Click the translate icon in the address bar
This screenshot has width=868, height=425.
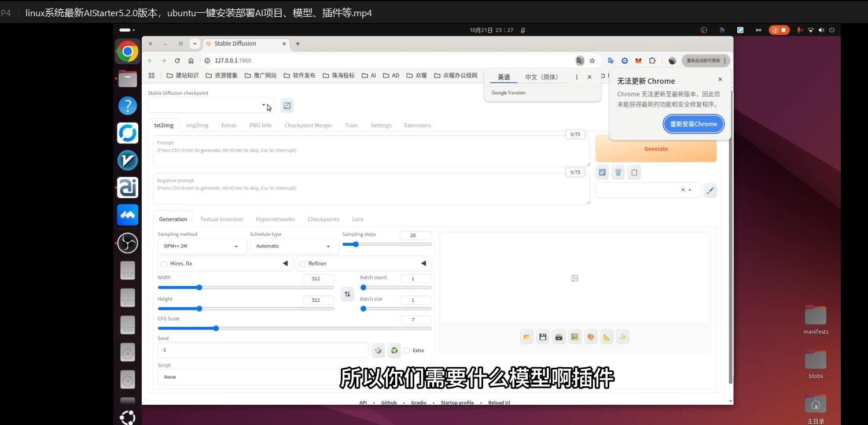[x=580, y=61]
